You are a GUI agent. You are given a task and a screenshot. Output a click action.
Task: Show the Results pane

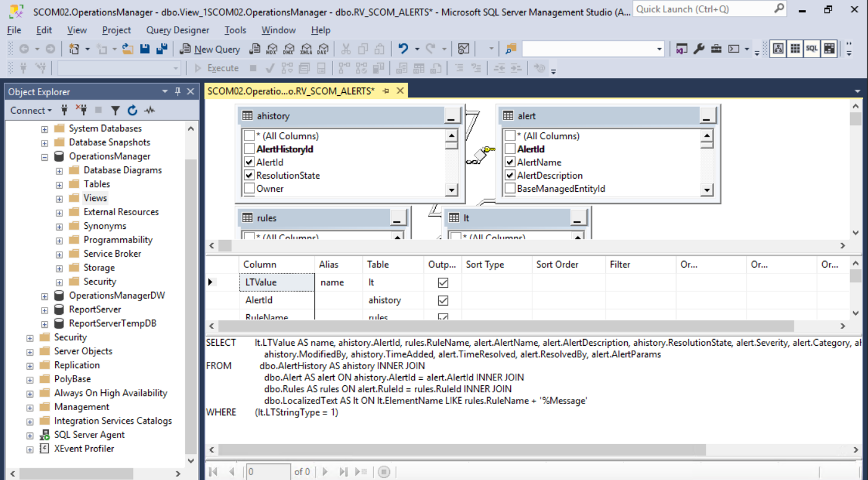coord(828,48)
